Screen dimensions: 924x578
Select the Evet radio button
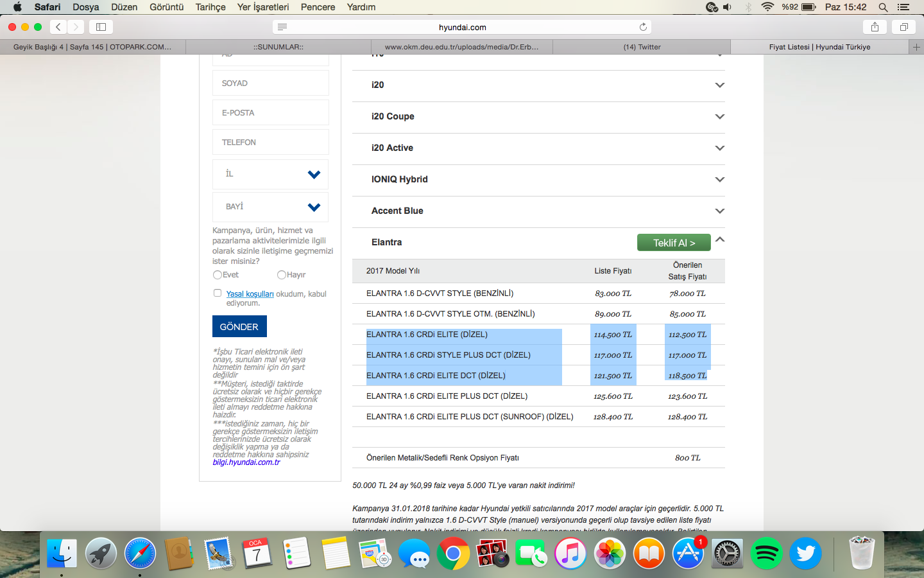coord(218,275)
